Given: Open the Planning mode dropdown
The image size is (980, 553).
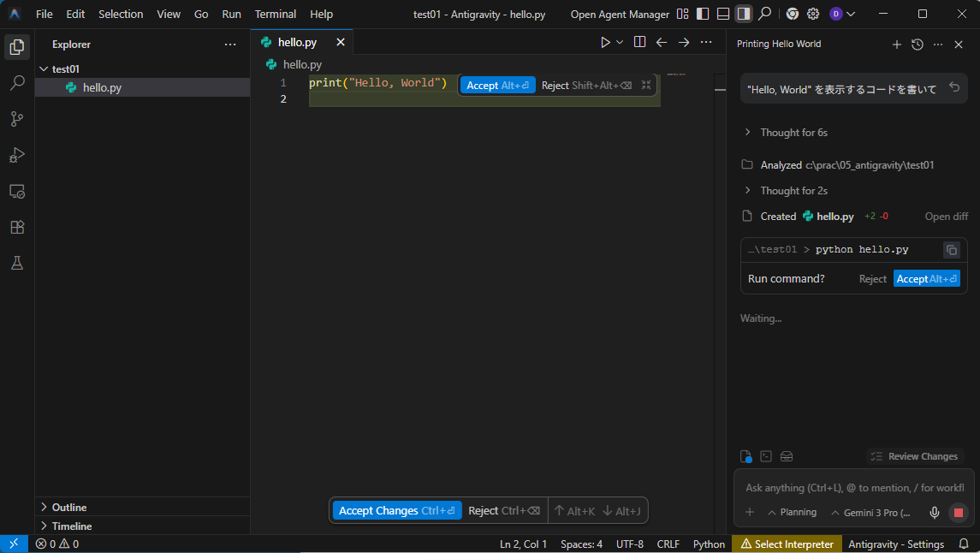Looking at the screenshot, I should click(792, 513).
